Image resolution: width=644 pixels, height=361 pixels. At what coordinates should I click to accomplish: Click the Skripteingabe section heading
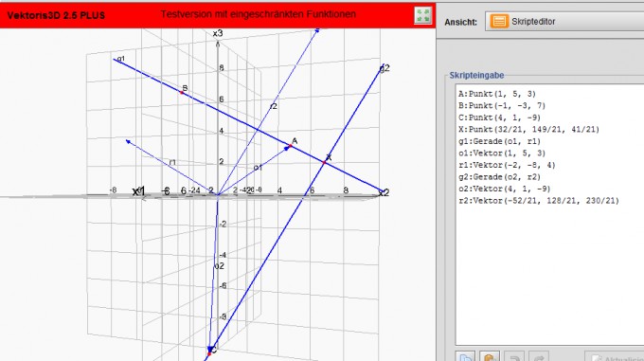[476, 75]
